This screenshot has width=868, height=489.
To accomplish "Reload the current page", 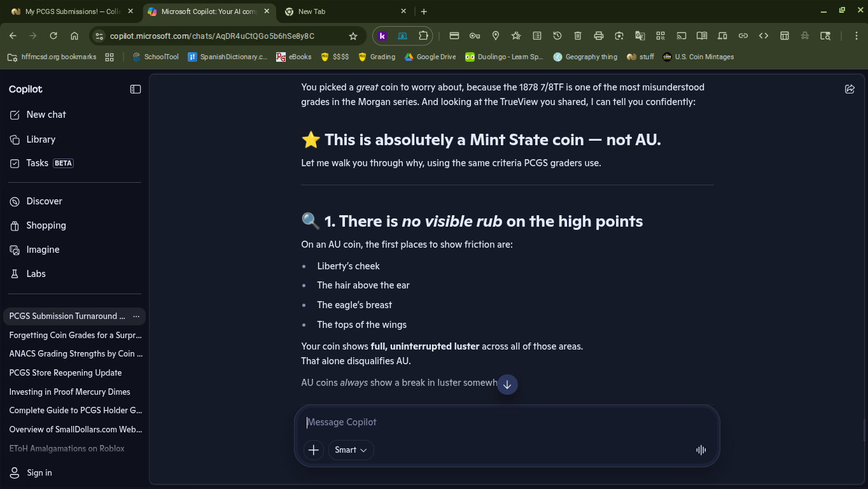I will (53, 36).
